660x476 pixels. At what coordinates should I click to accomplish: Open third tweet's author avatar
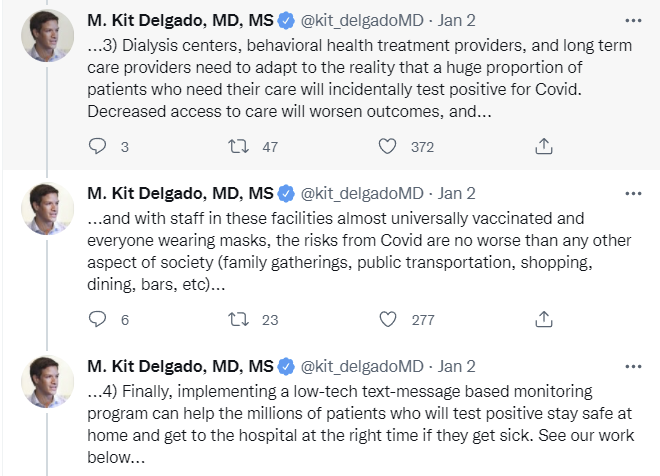(48, 382)
